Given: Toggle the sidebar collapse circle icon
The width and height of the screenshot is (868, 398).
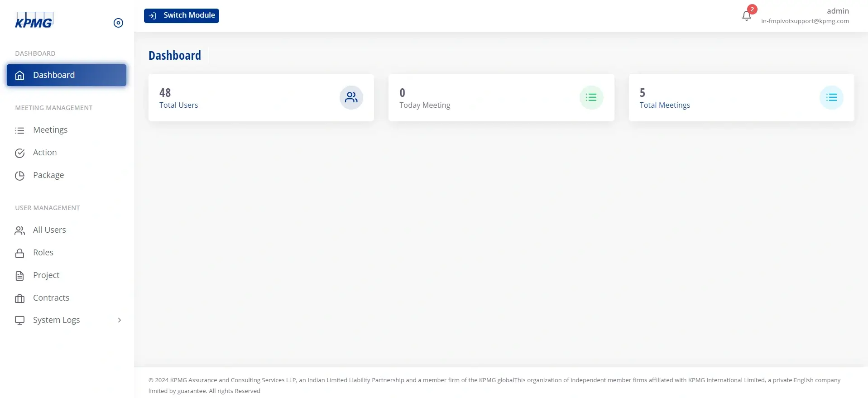Looking at the screenshot, I should point(118,23).
